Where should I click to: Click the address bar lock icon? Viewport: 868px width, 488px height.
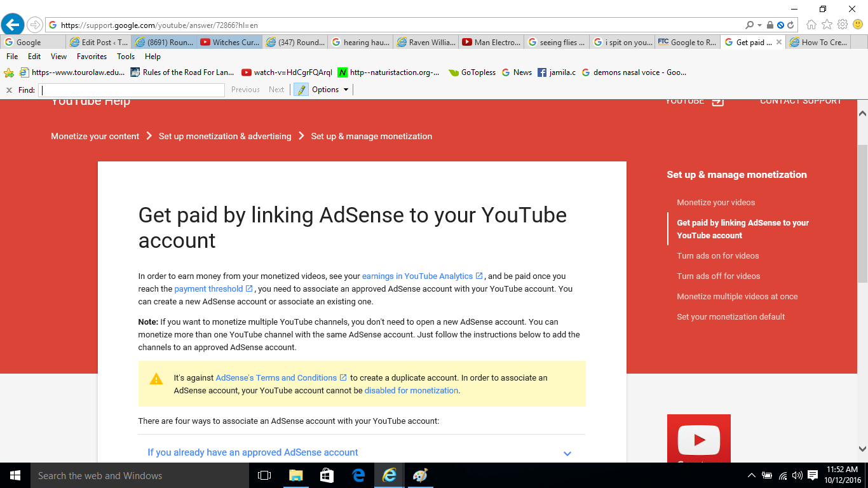tap(770, 25)
